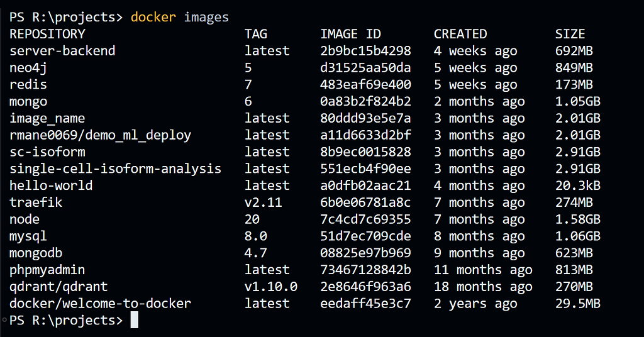The image size is (644, 337).
Task: Click image ID a0dfb02aac21
Action: click(x=365, y=185)
